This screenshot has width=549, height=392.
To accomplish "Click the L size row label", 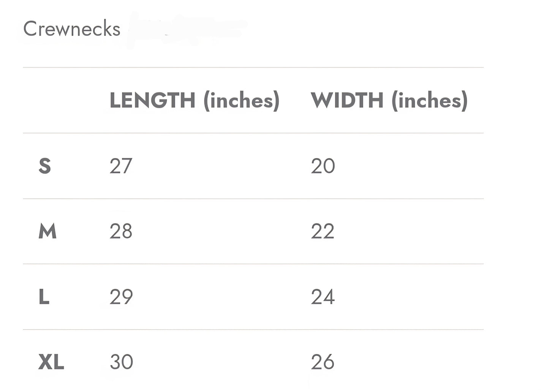I will (44, 297).
